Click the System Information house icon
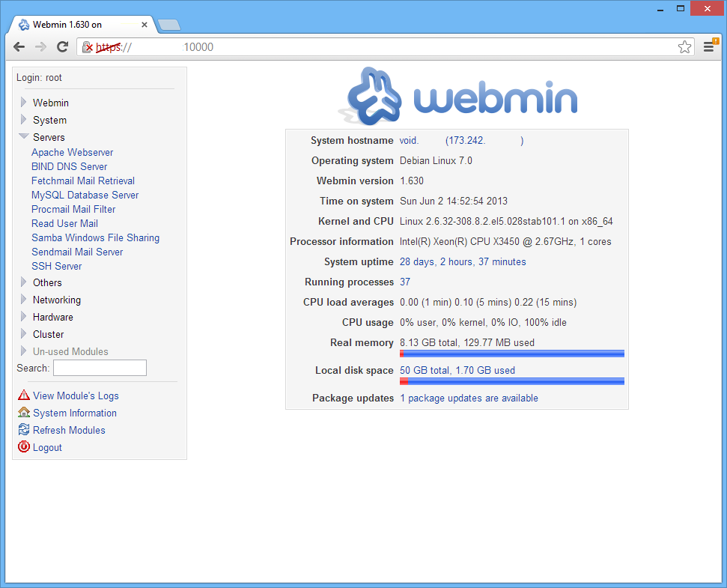The image size is (727, 588). pyautogui.click(x=24, y=412)
